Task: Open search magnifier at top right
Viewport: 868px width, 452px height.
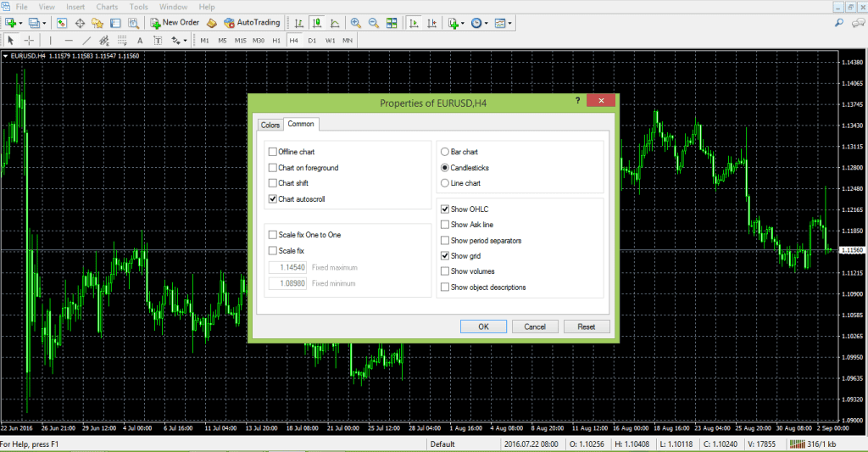Action: click(x=839, y=23)
